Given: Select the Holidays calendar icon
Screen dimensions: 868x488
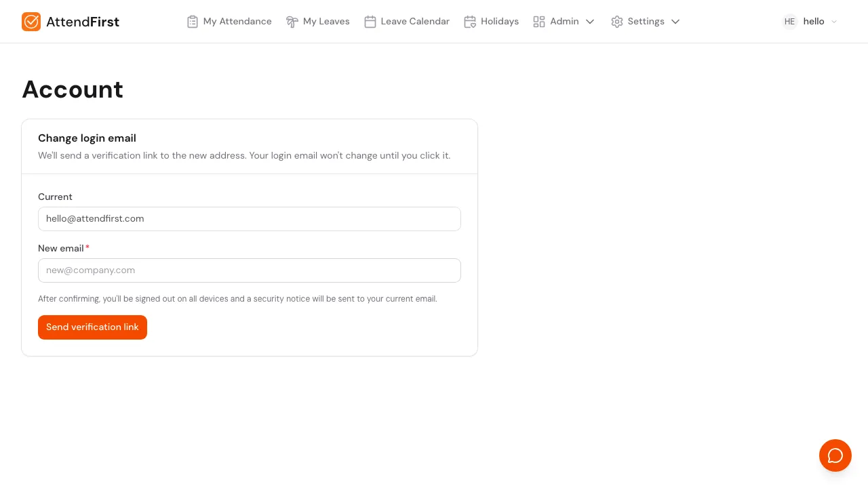Looking at the screenshot, I should (x=470, y=22).
